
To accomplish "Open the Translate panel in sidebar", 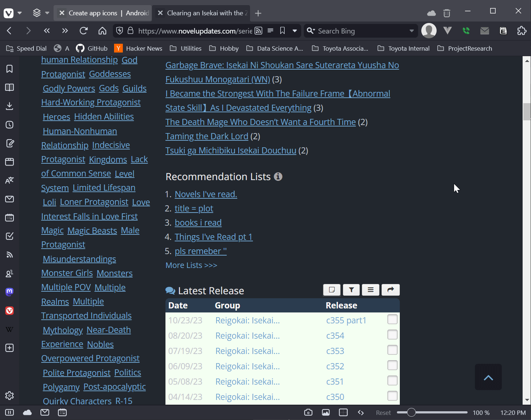I will [x=9, y=180].
